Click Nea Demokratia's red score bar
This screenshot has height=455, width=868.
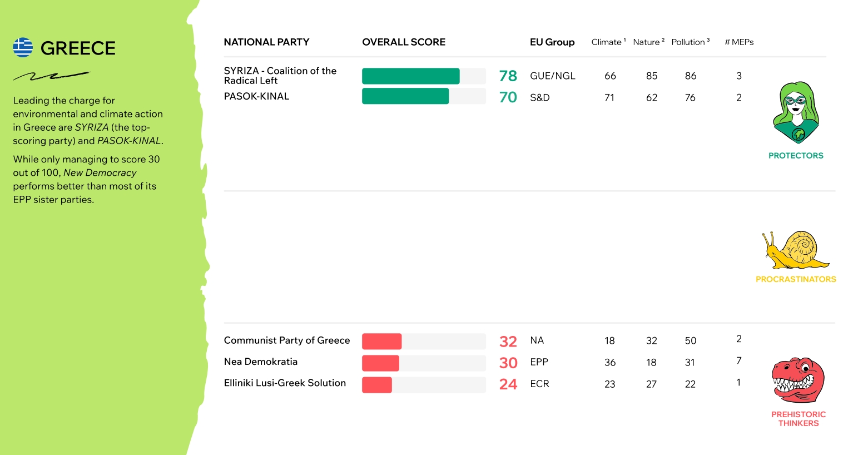point(380,363)
